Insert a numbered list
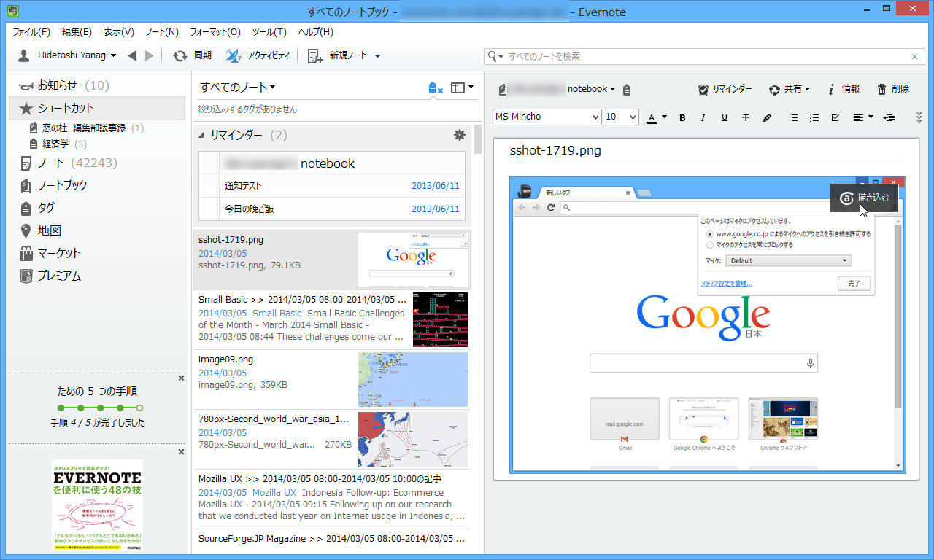The height and width of the screenshot is (560, 934). (814, 117)
